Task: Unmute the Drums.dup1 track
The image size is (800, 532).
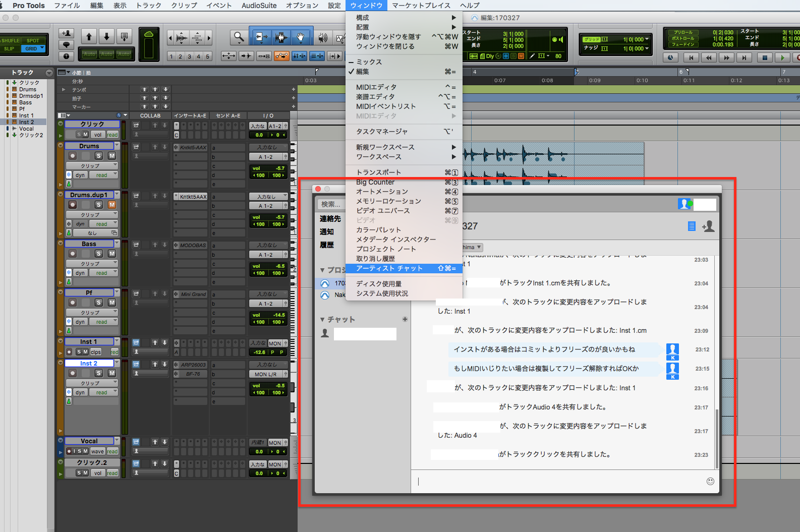Action: coord(112,205)
